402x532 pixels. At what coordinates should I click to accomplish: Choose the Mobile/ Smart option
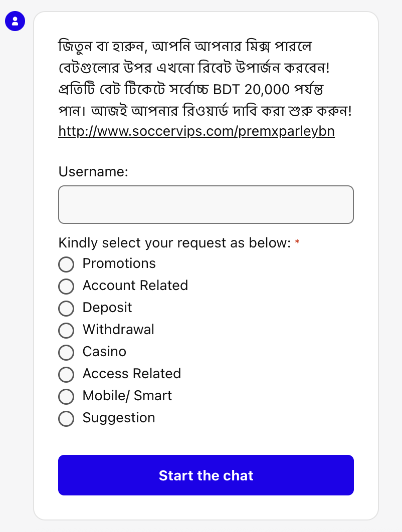pos(66,397)
